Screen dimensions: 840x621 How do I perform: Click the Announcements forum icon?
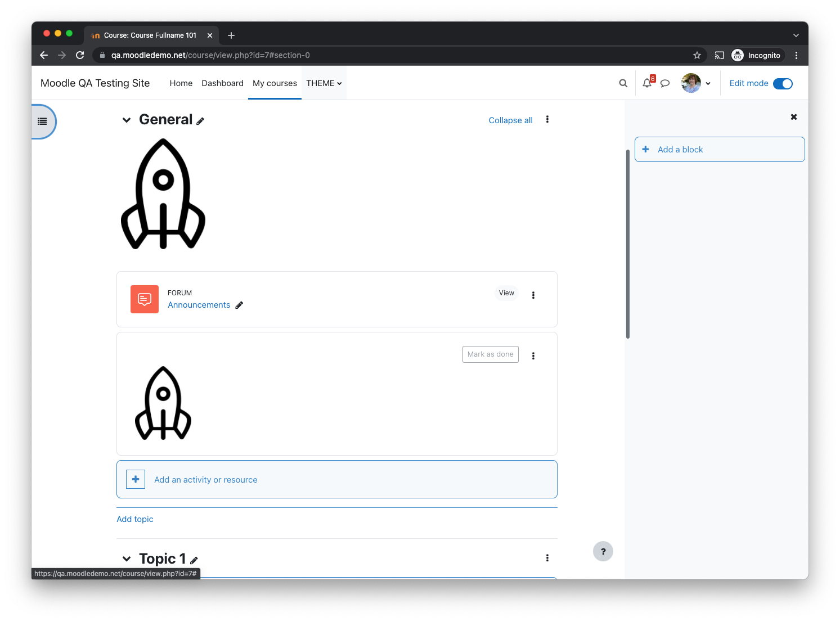point(145,299)
